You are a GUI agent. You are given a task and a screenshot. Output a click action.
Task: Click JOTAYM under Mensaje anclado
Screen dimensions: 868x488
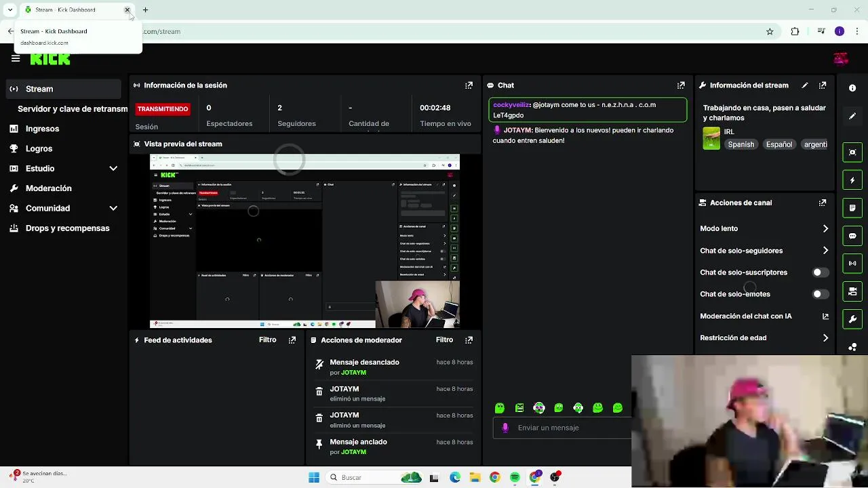point(353,452)
